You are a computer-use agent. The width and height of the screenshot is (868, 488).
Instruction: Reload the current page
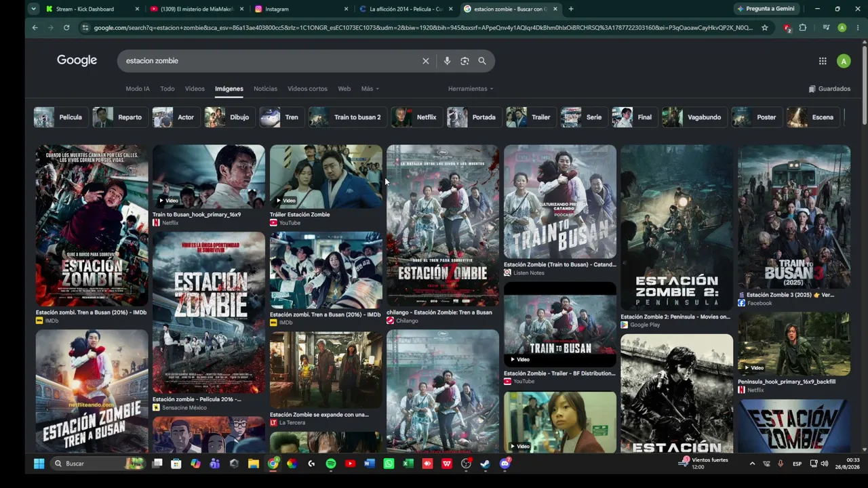coord(66,28)
